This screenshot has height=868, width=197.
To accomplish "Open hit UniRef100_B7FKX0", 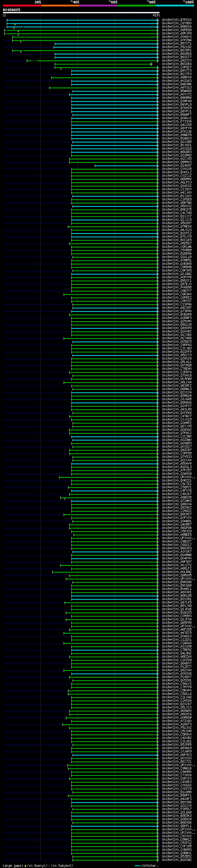I will coord(177,20).
